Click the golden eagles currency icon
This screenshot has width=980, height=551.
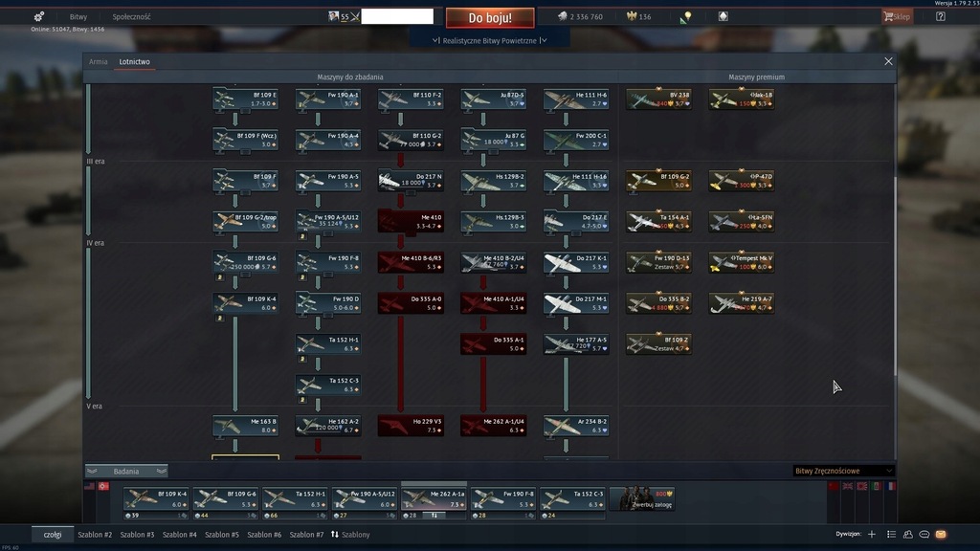(632, 16)
